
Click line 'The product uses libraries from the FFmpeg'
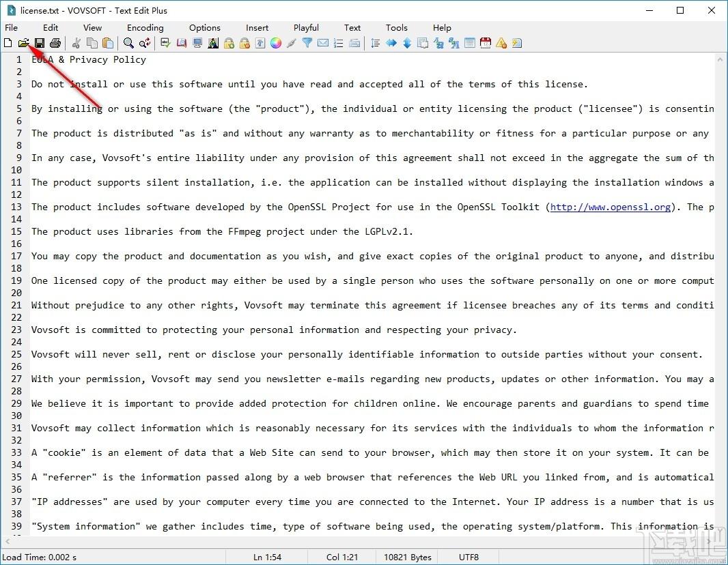[x=222, y=231]
